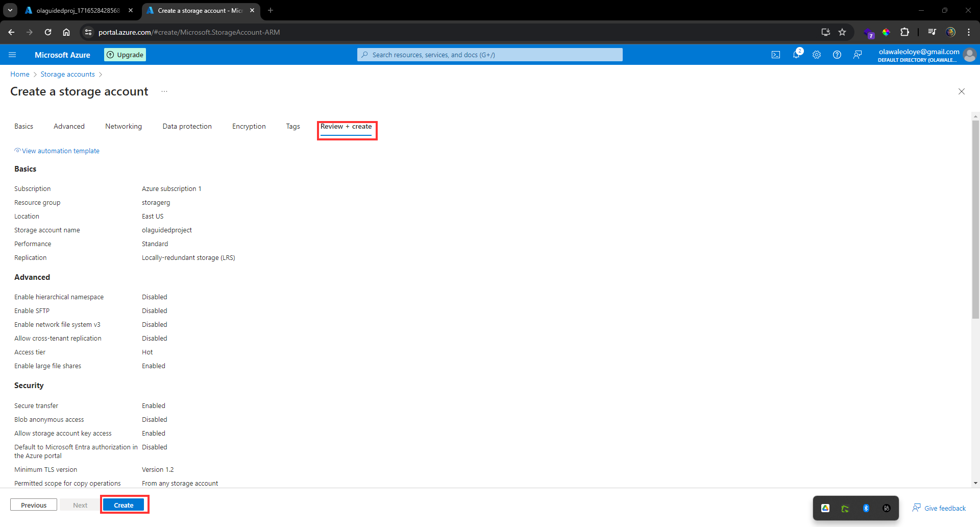Switch to the olaguidedproj browser tab
This screenshot has width=980, height=527.
pyautogui.click(x=78, y=10)
